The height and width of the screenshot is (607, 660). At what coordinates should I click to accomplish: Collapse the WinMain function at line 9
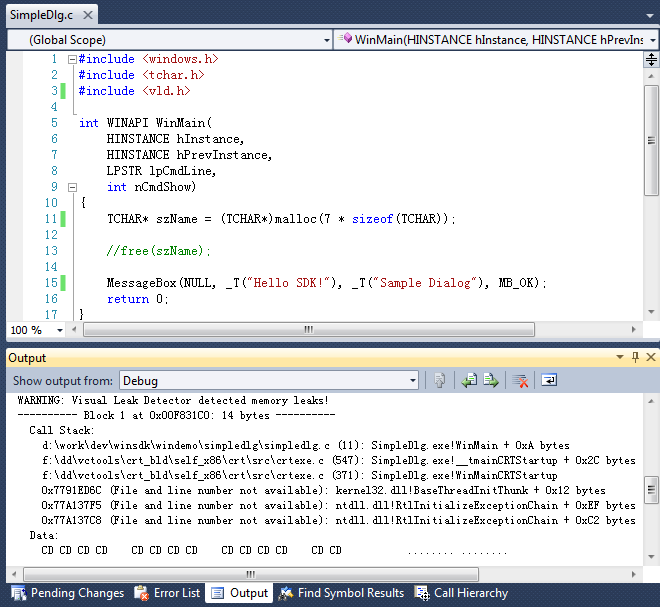click(x=72, y=187)
